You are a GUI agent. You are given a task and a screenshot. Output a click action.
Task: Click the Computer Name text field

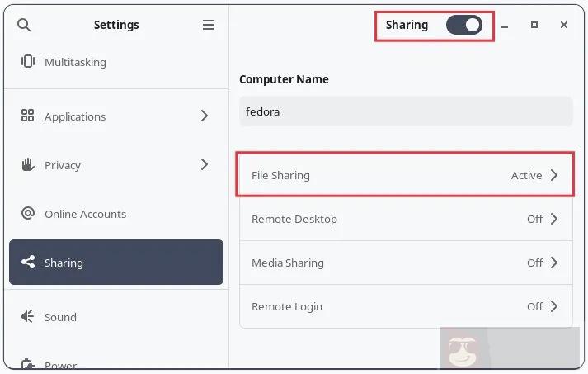click(x=405, y=111)
